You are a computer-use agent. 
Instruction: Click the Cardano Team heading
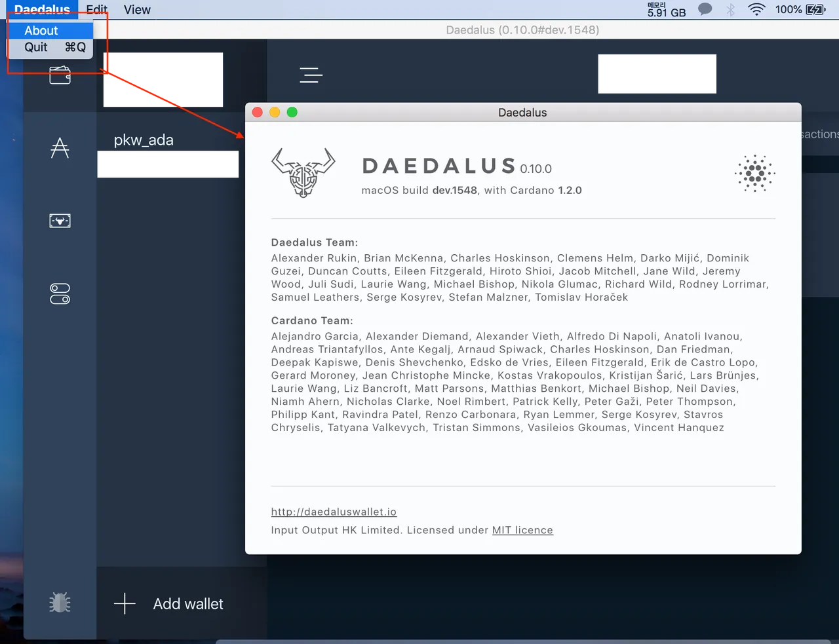[x=312, y=320]
